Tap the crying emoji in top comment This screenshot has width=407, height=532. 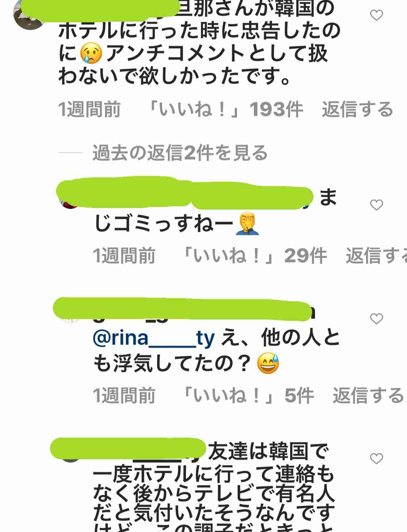[91, 53]
